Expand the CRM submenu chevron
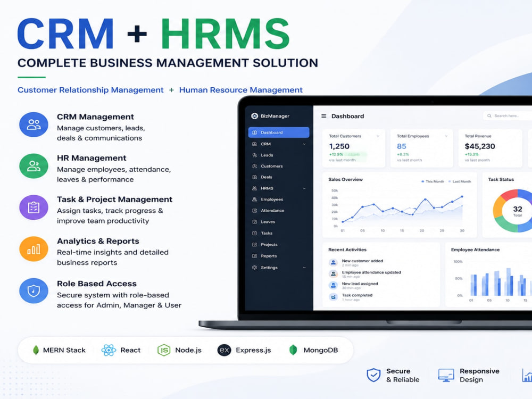This screenshot has height=399, width=532. 304,144
